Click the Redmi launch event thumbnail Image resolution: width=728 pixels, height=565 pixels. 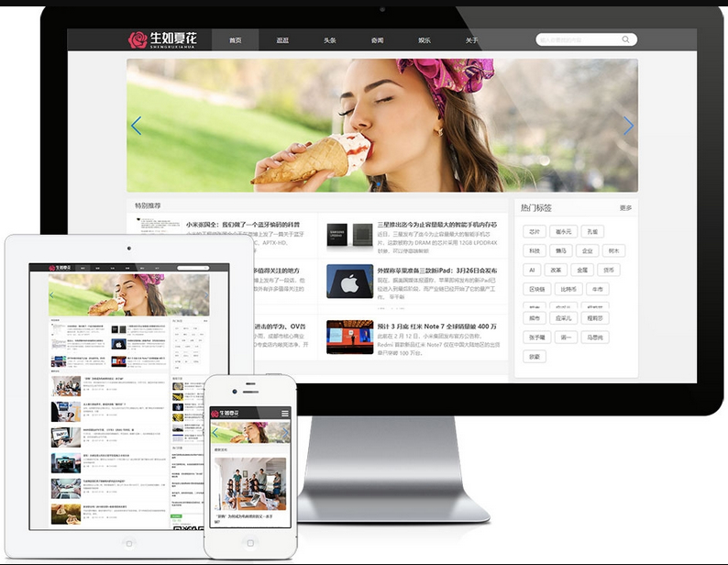point(349,337)
